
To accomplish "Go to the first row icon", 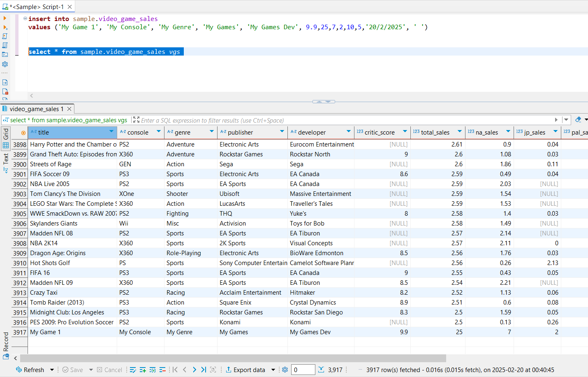I will point(175,370).
